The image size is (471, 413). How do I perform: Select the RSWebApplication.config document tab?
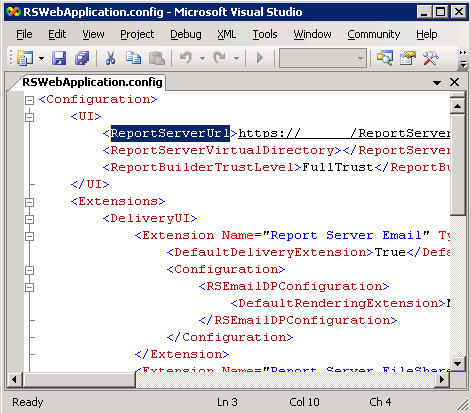[92, 82]
